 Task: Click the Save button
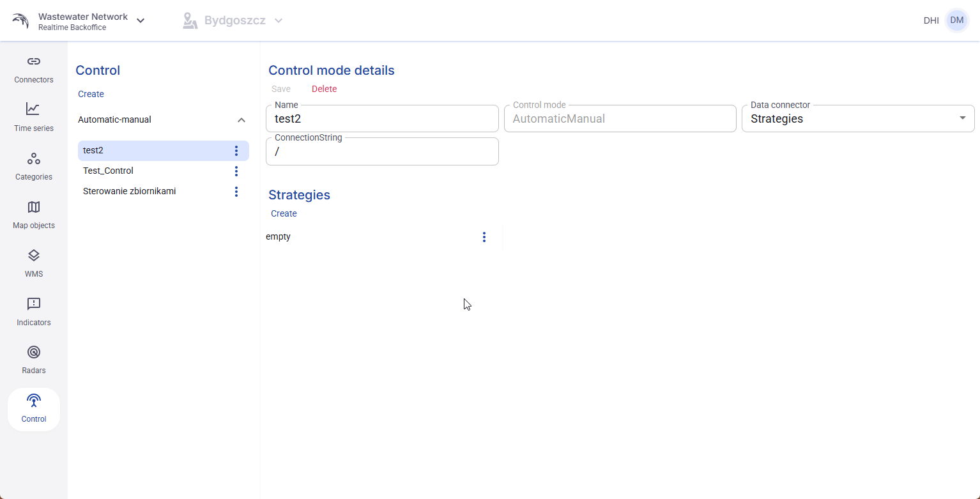(281, 89)
